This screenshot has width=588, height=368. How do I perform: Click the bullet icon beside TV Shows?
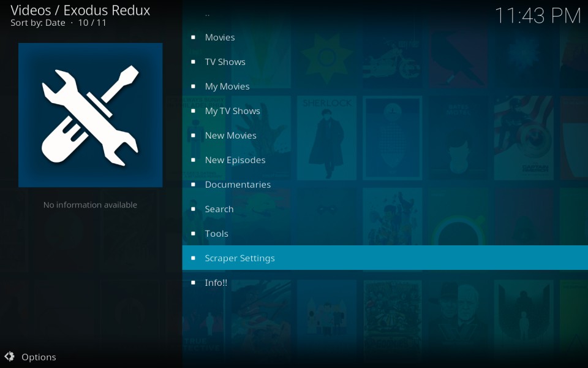tap(193, 61)
